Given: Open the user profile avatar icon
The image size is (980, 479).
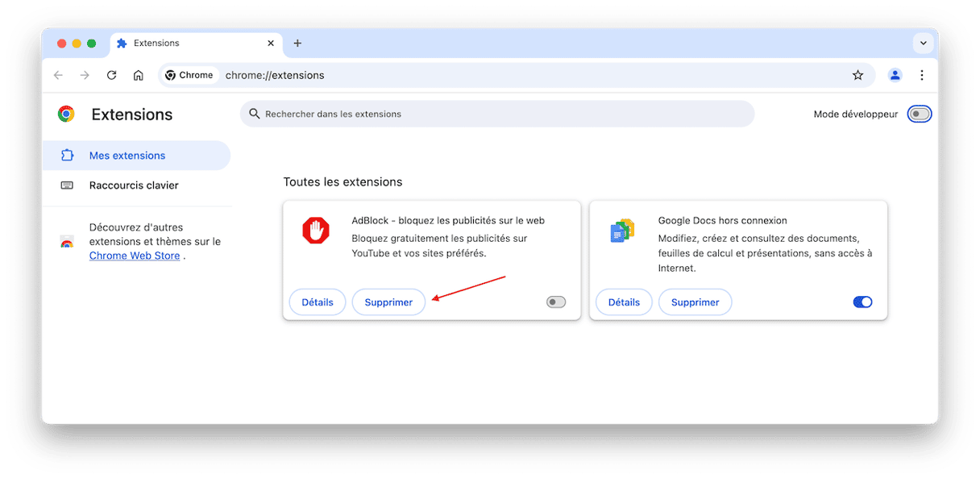Looking at the screenshot, I should [x=895, y=75].
